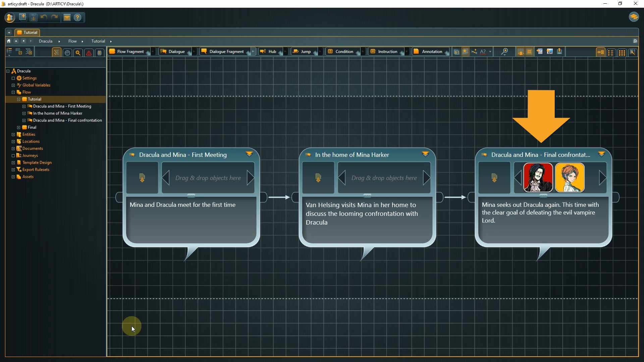This screenshot has width=644, height=362.
Task: Open dropdown arrow on First Meeting node
Action: click(249, 154)
